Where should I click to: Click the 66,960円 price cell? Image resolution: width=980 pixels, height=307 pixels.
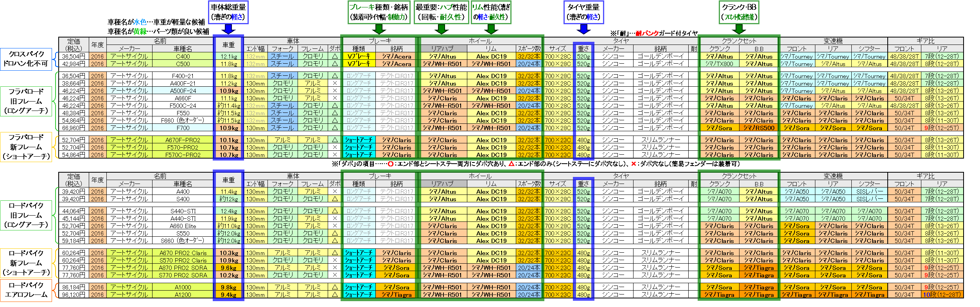[74, 128]
